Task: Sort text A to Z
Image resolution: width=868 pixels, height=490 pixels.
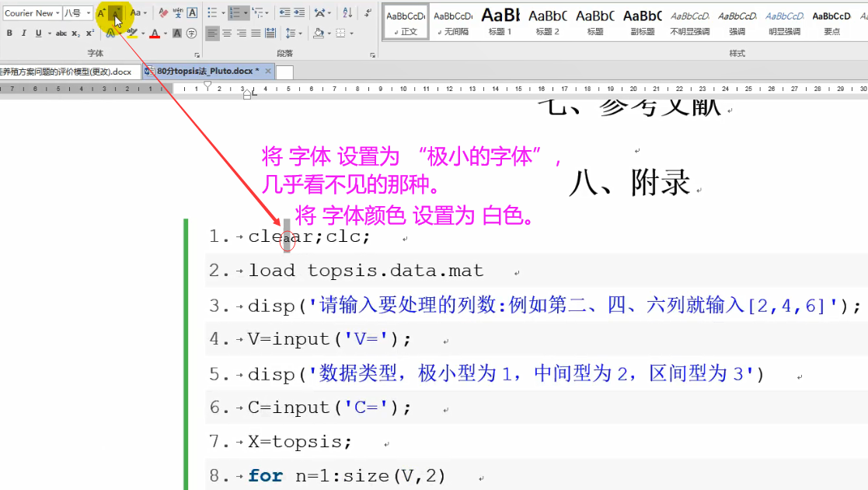Action: 347,12
